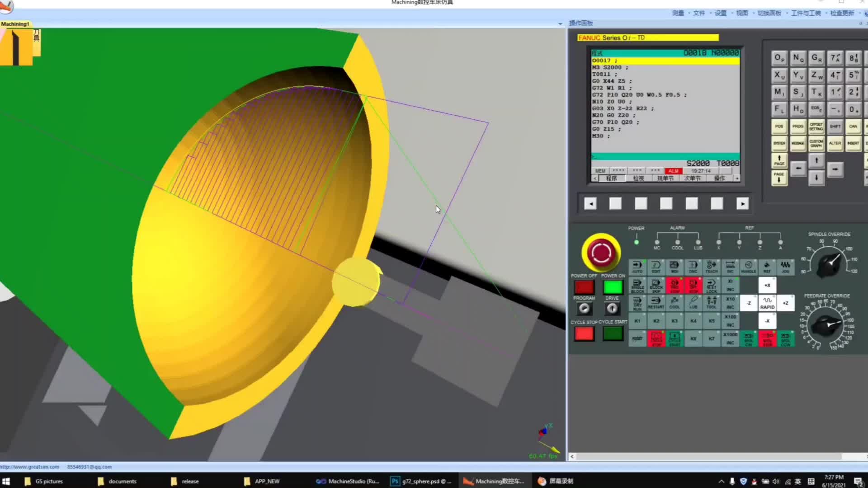Select the Machining1 document tab

(15, 24)
